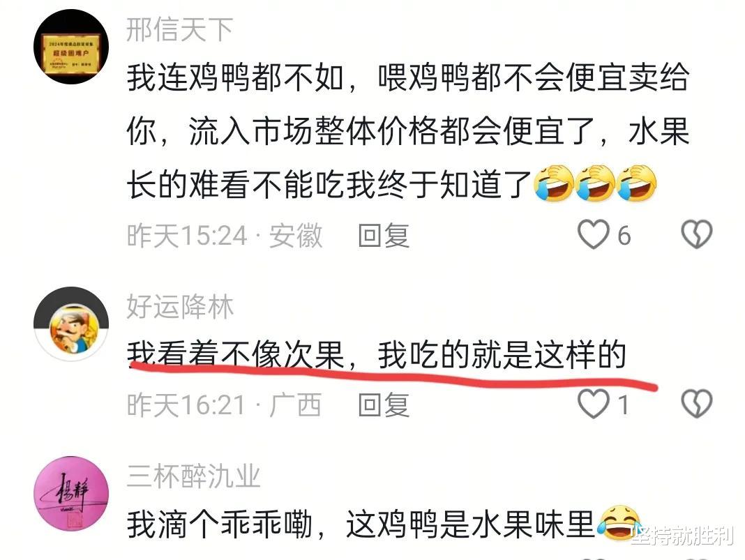Open username 邢信天下

pos(179,29)
